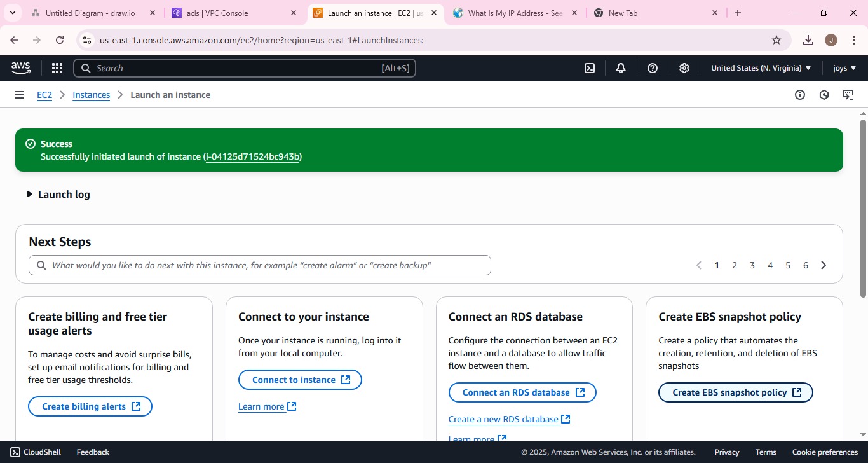The width and height of the screenshot is (868, 463).
Task: Switch to What Is My IP Address tab
Action: pyautogui.click(x=516, y=13)
